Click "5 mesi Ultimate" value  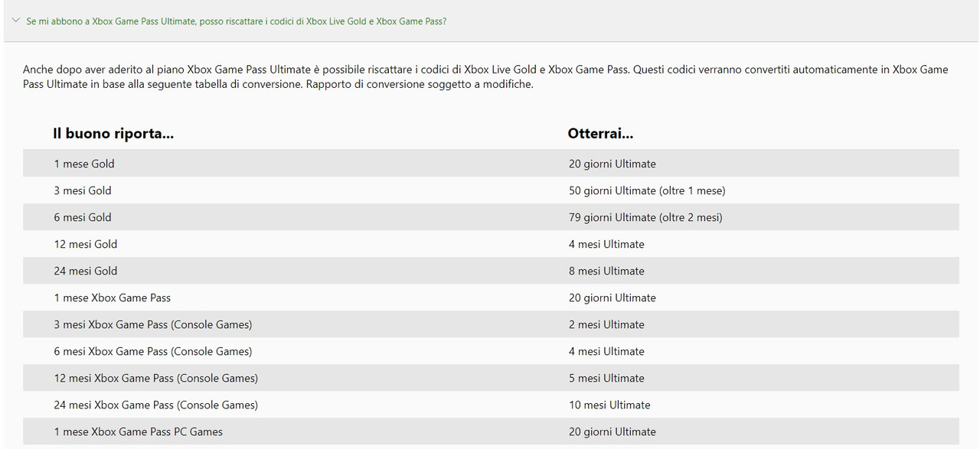(606, 378)
